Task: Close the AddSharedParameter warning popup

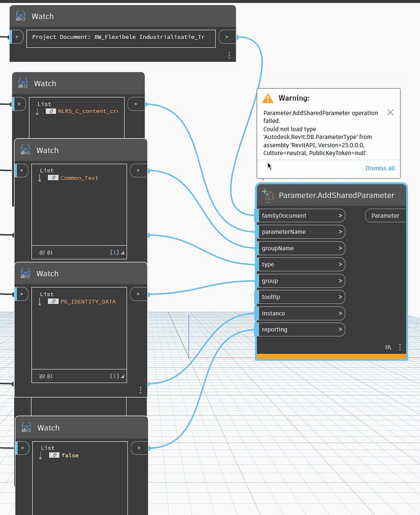Action: (x=390, y=112)
